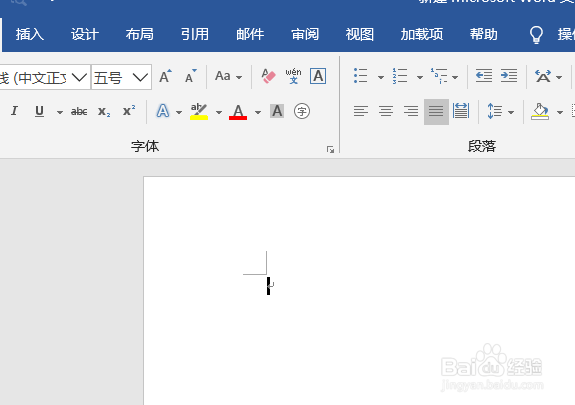Apply paragraph shading paint bucket
Image resolution: width=575 pixels, height=405 pixels.
coord(540,111)
